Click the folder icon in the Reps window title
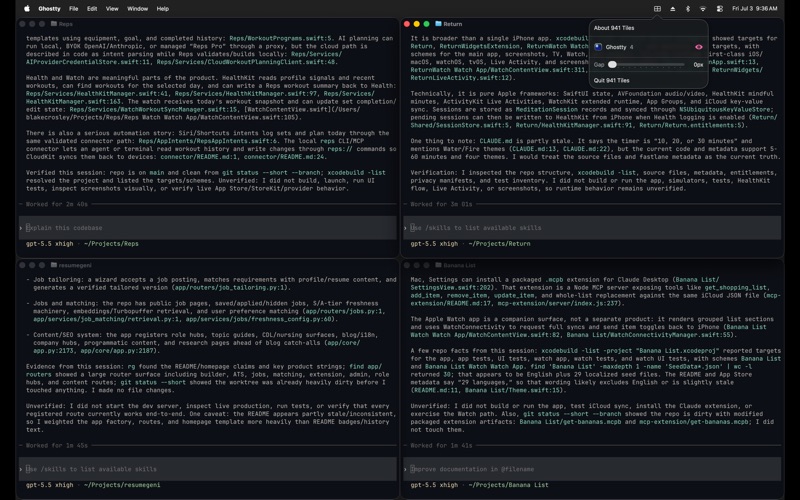Viewport: 800px width, 500px height. point(54,23)
